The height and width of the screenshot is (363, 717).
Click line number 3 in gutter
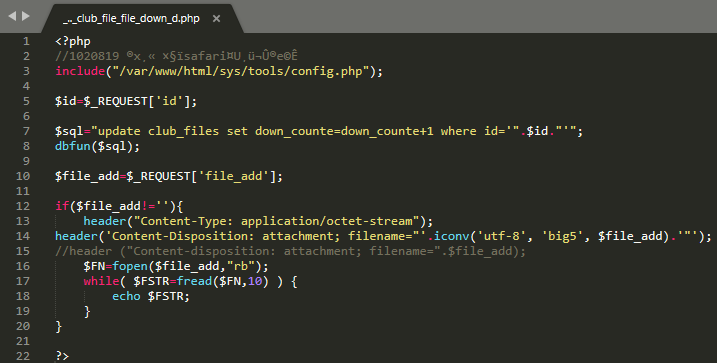tap(26, 71)
